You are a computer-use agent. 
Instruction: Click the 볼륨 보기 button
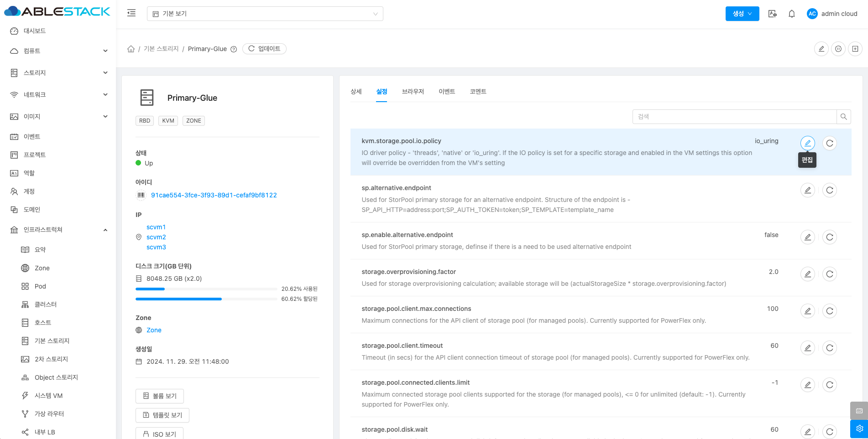pos(160,396)
